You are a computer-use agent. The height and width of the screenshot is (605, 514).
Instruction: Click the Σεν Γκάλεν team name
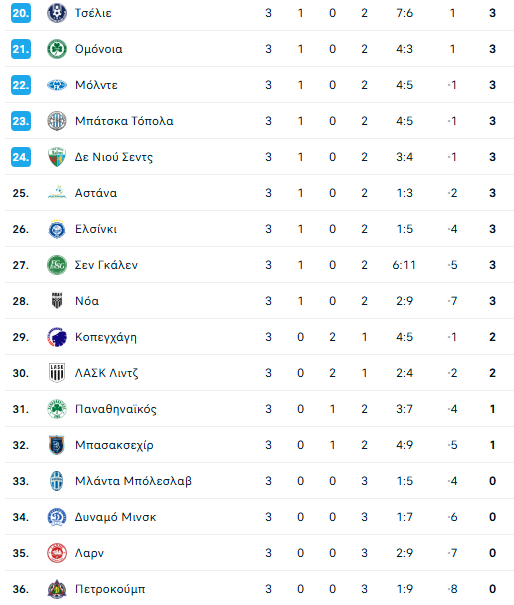[106, 265]
